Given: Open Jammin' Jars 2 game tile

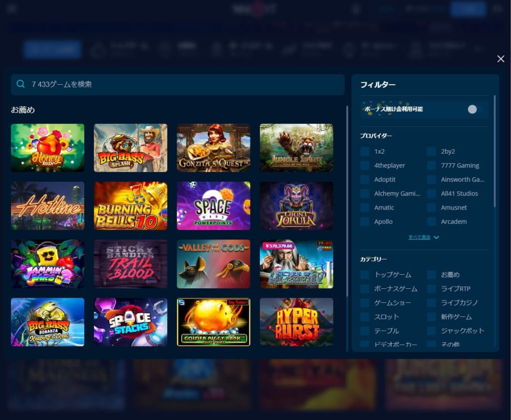Looking at the screenshot, I should (47, 264).
